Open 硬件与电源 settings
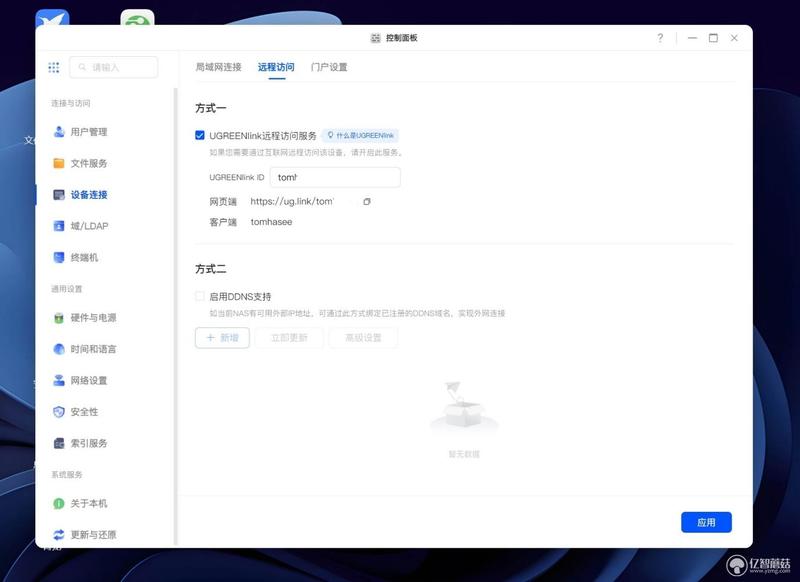800x582 pixels. point(85,318)
